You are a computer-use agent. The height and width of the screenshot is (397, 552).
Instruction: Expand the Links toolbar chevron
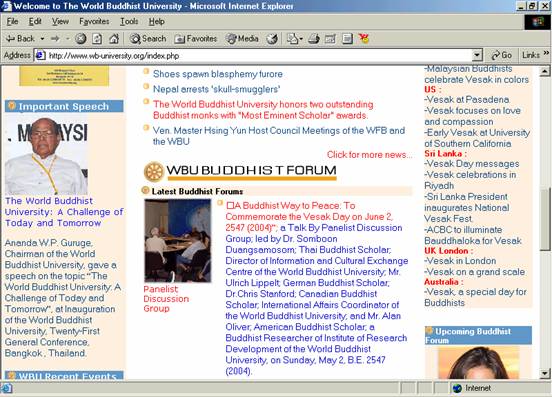coord(546,53)
